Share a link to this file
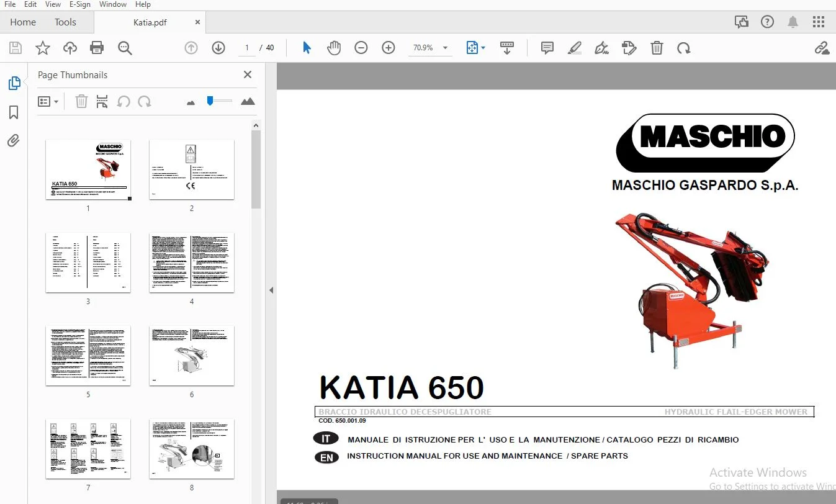The width and height of the screenshot is (836, 504). [822, 48]
